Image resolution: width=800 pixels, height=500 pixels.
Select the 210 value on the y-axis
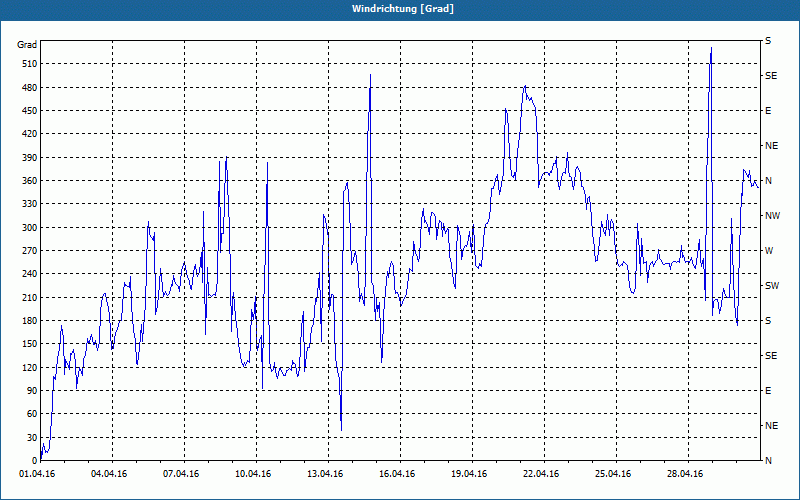(x=30, y=297)
